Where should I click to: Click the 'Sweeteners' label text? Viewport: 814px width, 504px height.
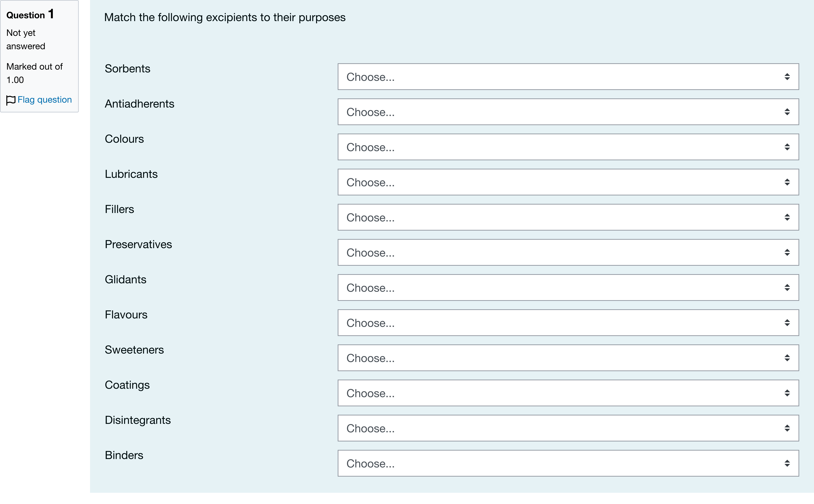[134, 350]
